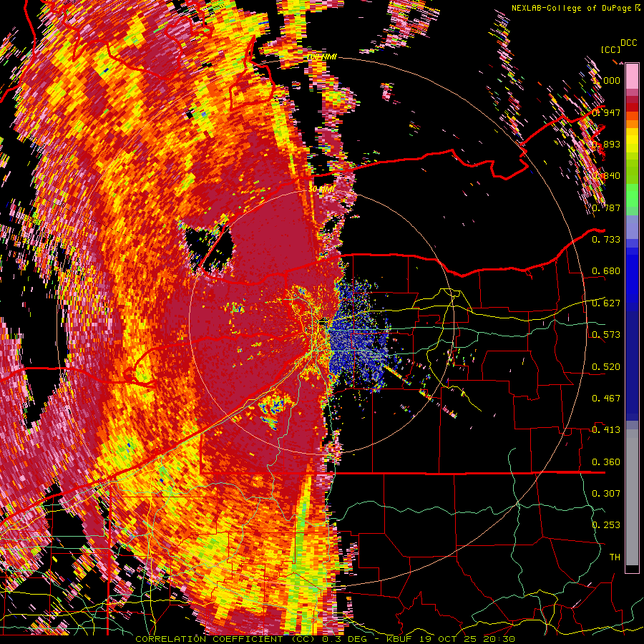Click the yellow segment of the color bar
644x644 pixels.
coord(632,140)
